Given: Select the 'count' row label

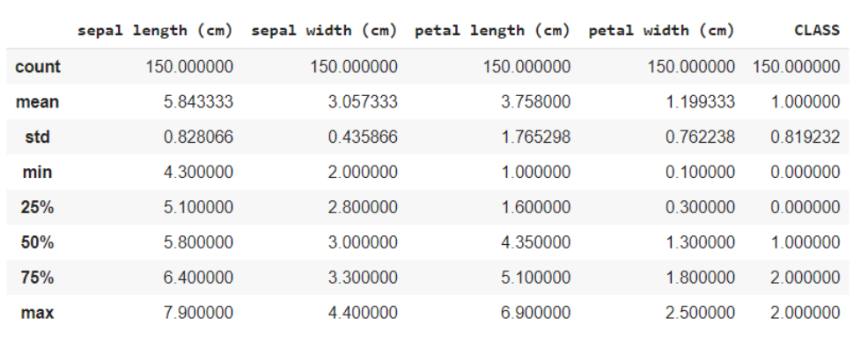Looking at the screenshot, I should (x=38, y=67).
